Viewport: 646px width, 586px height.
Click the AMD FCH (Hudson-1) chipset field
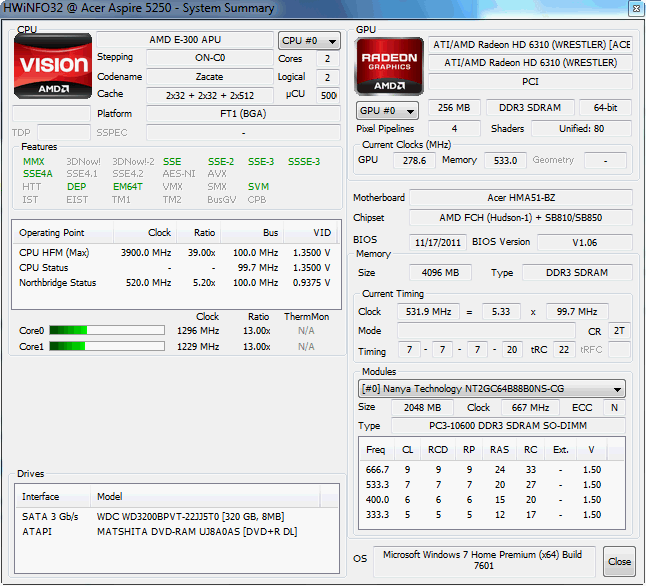tap(521, 218)
